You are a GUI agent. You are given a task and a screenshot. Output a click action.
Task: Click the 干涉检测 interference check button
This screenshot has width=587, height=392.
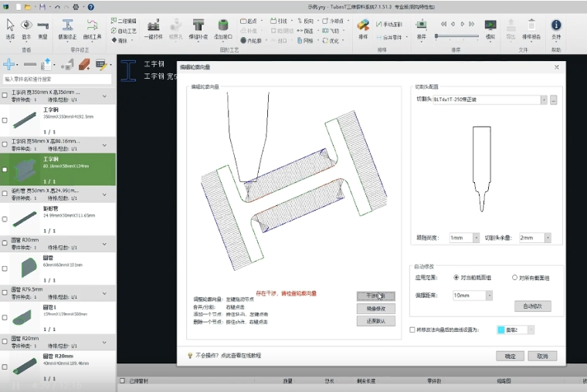(375, 296)
